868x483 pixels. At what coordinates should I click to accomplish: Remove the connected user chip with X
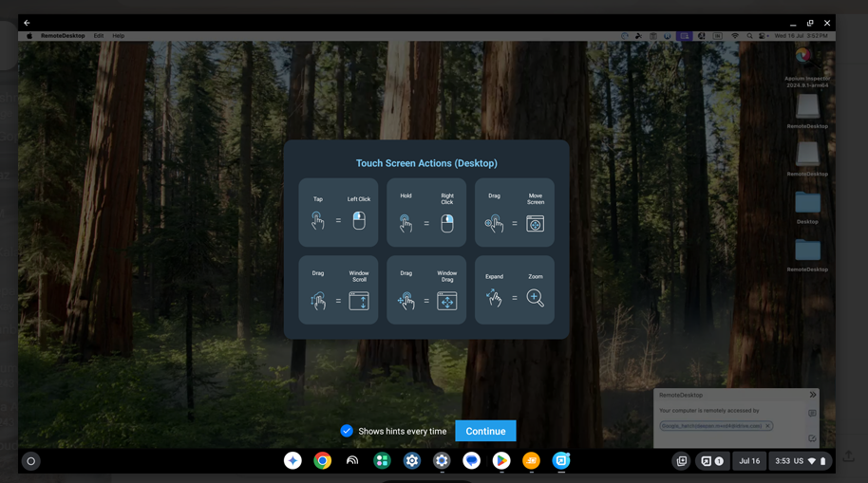coord(767,426)
